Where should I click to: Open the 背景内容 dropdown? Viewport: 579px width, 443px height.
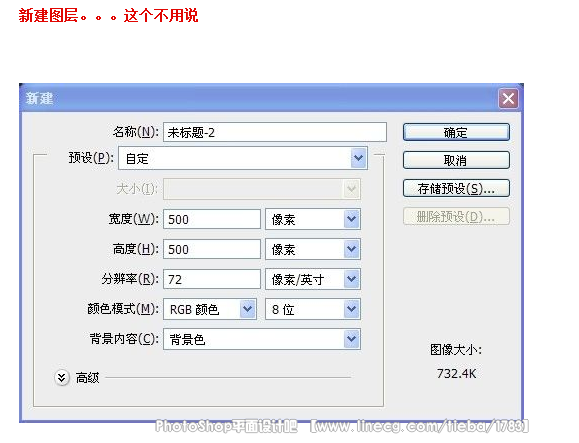click(262, 339)
